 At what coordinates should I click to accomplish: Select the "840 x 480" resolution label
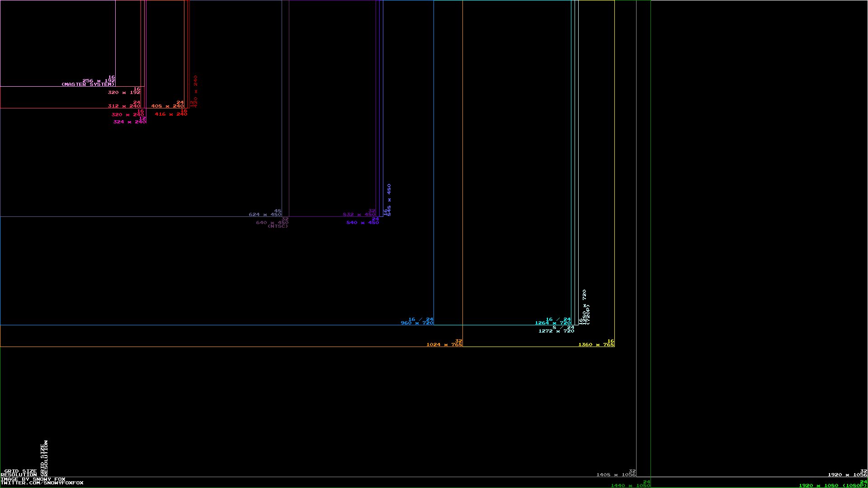[x=363, y=223]
